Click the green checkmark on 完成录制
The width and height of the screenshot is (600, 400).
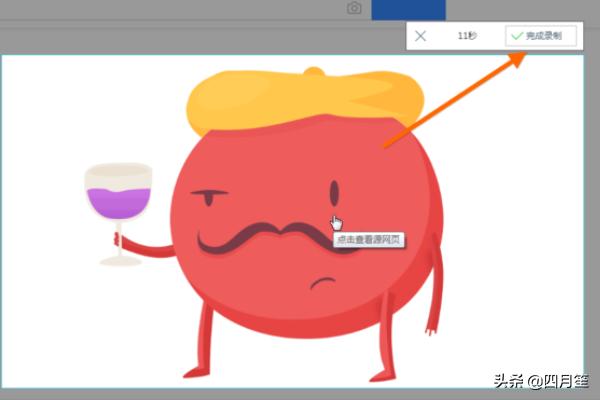click(x=517, y=35)
